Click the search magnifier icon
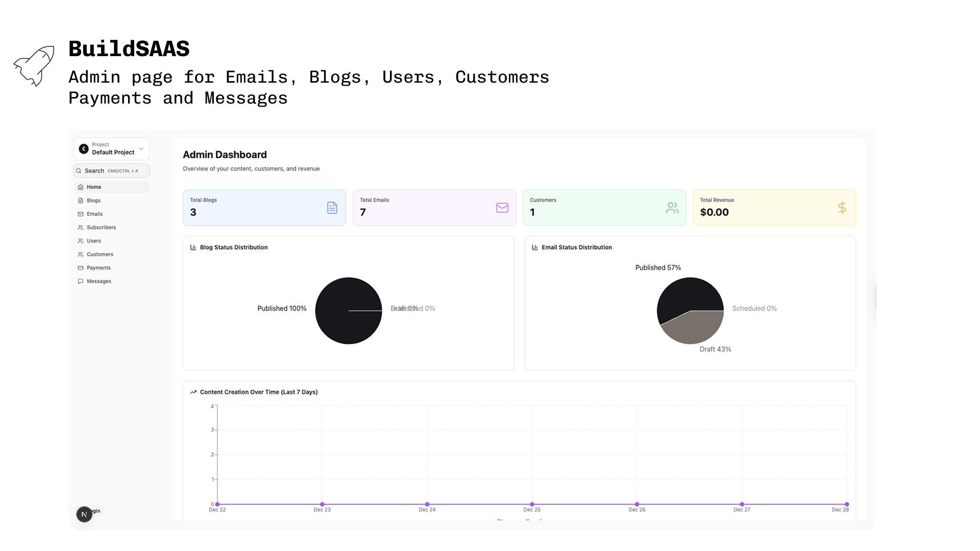The image size is (980, 551). pos(79,170)
